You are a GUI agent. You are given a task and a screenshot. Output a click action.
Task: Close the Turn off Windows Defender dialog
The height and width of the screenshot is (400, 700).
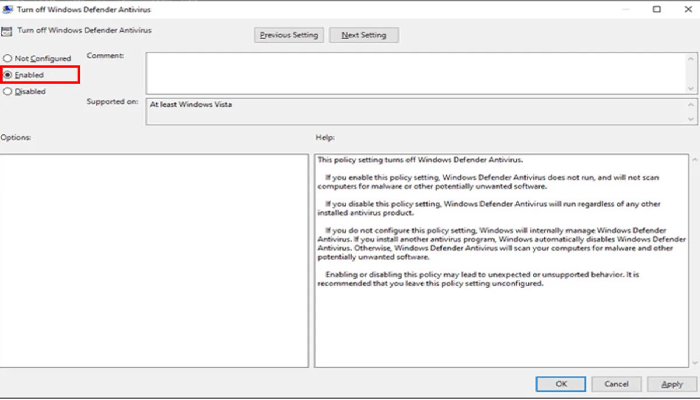(x=688, y=9)
